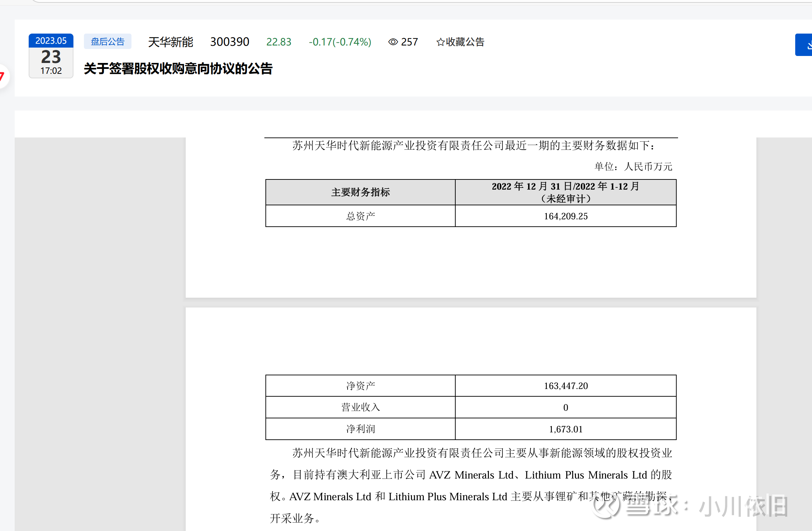Viewport: 812px width, 531px height.
Task: Click the 雪球 watermark logo
Action: 606,506
